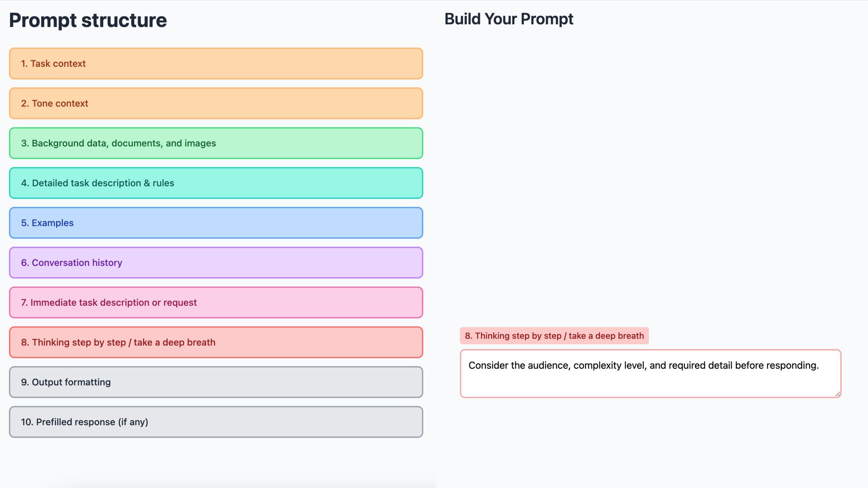This screenshot has height=488, width=868.
Task: Choose '4. Detailed task description & rules'
Action: [x=216, y=183]
